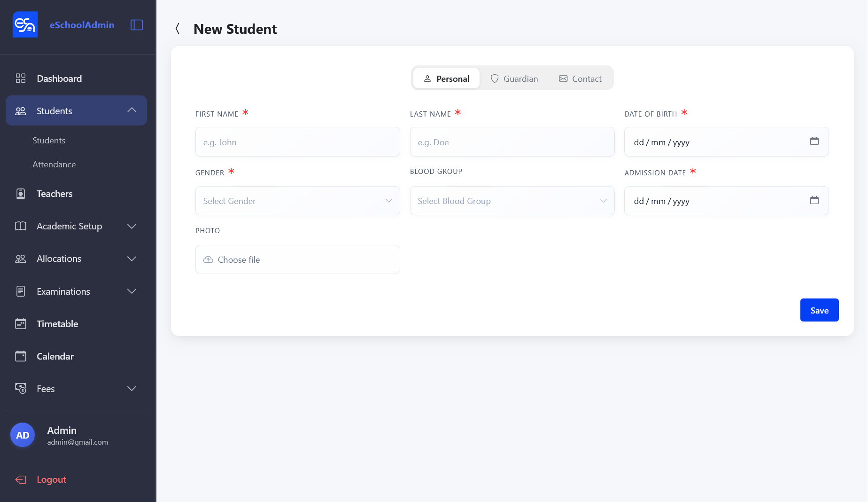The image size is (868, 502).
Task: Click the envelope icon on Contact tab
Action: pyautogui.click(x=563, y=78)
